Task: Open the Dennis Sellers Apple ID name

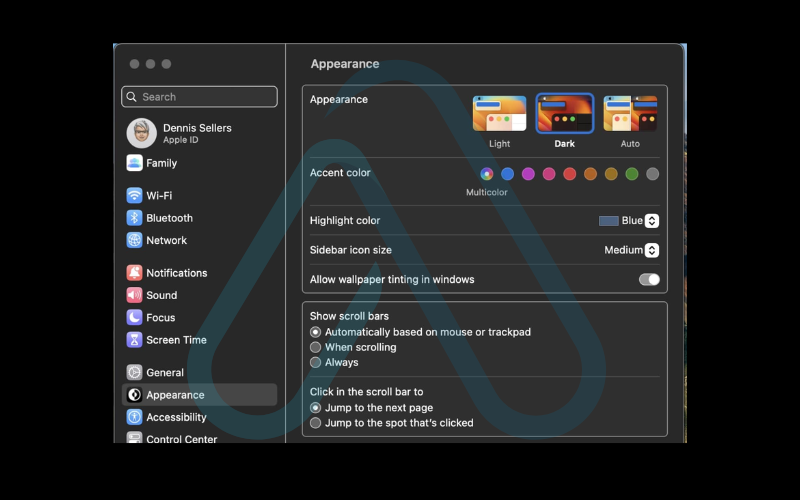Action: coord(197,128)
